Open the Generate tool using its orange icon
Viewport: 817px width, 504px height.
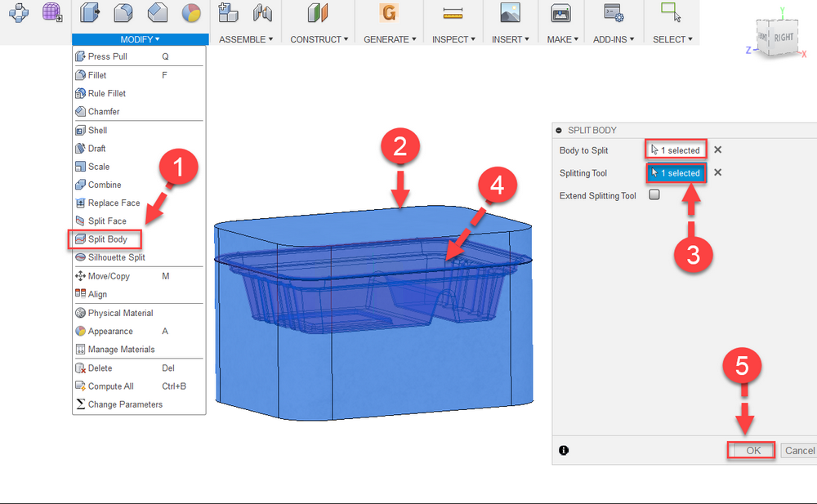pos(389,13)
